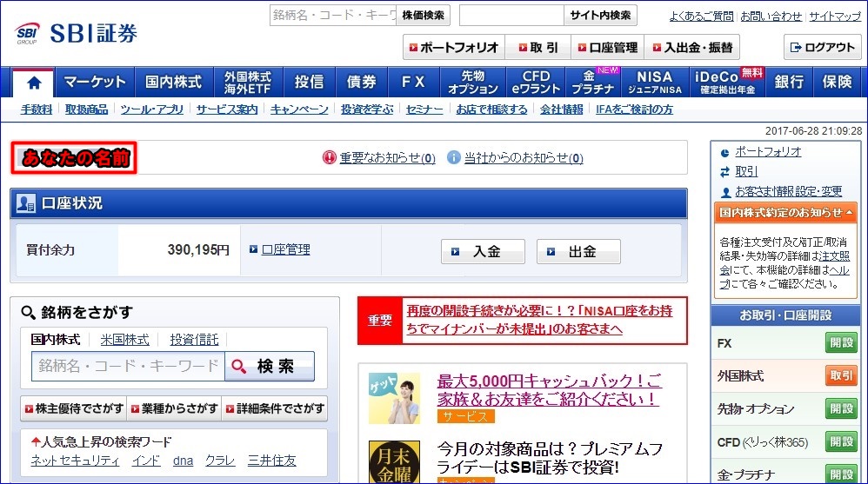Open the マーケット menu tab
868x484 pixels.
pos(95,83)
